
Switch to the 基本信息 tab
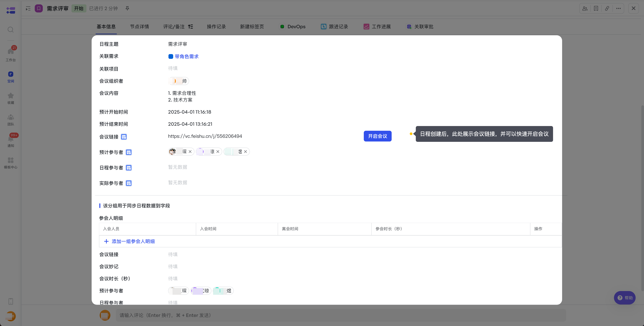[106, 27]
